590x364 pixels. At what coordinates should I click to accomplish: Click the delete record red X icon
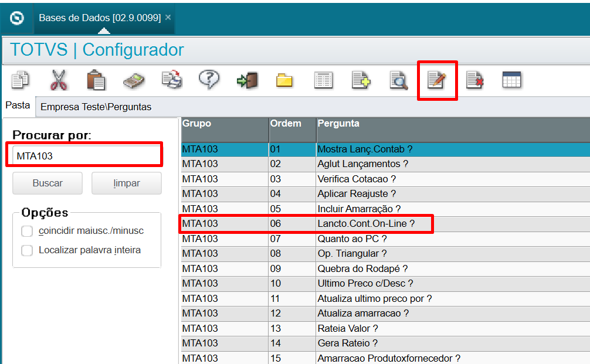click(x=475, y=80)
